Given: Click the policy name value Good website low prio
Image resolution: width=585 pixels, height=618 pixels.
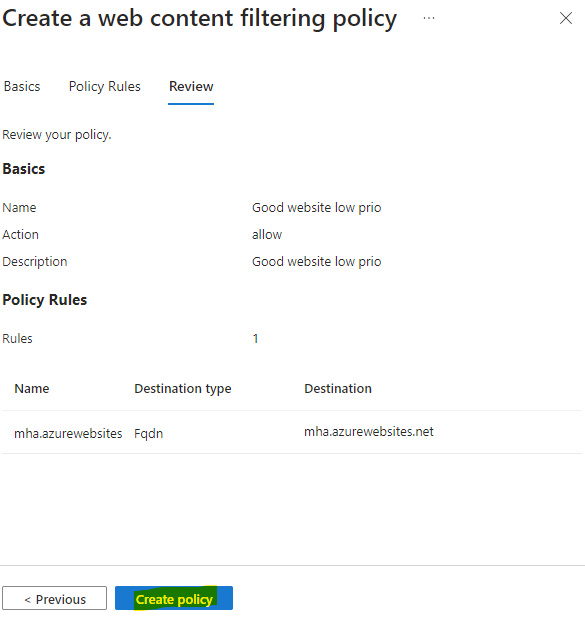Looking at the screenshot, I should 317,207.
